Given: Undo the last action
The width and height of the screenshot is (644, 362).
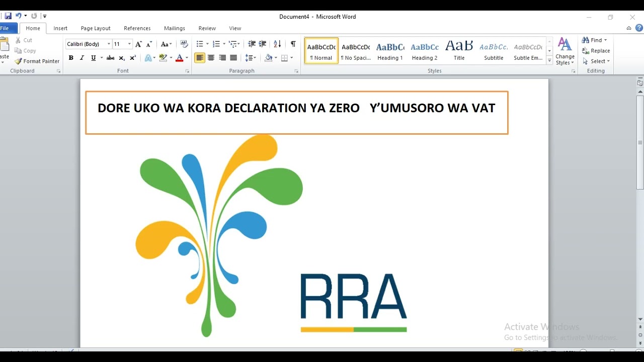Looking at the screenshot, I should tap(19, 16).
